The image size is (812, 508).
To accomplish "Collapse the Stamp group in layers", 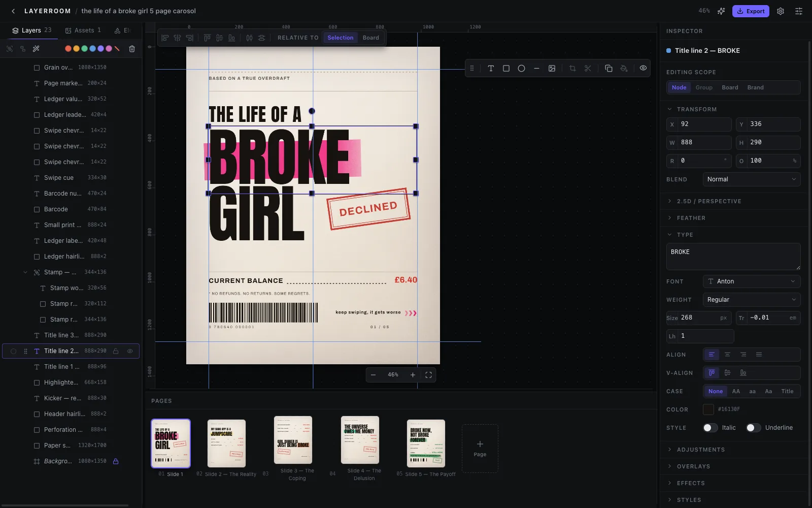I will (x=25, y=272).
